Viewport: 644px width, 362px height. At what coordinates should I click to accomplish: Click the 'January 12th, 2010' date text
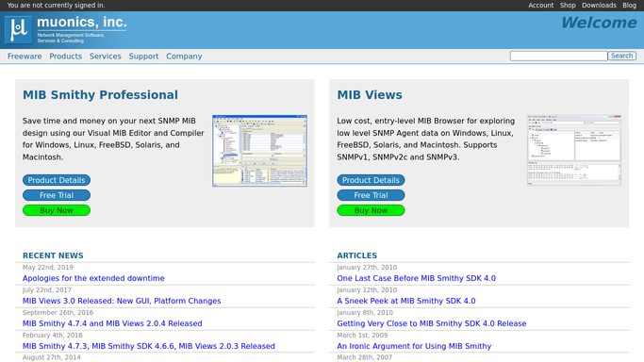point(367,289)
